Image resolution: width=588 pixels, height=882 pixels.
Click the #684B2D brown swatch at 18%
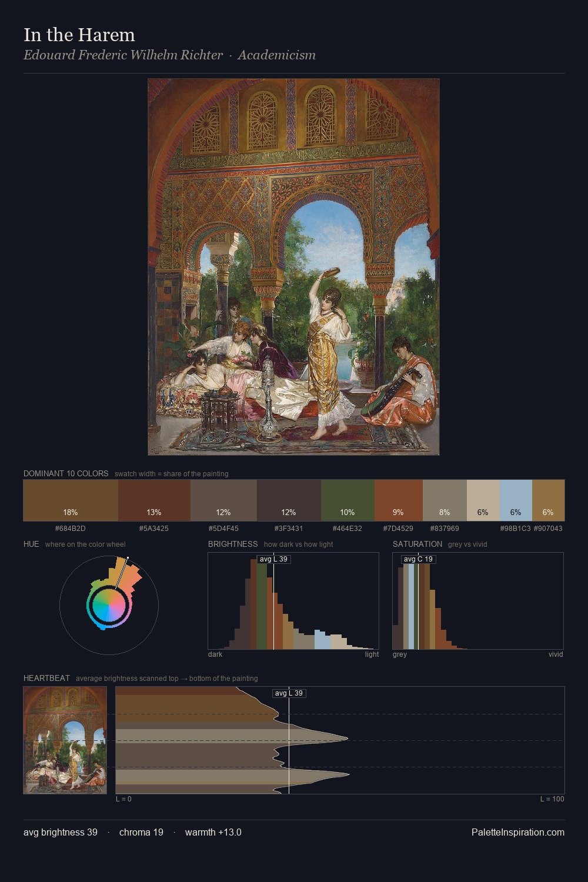(71, 500)
